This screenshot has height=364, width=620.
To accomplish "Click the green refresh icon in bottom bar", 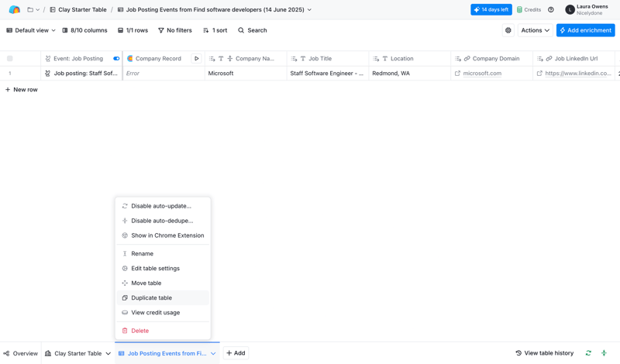I will click(588, 353).
